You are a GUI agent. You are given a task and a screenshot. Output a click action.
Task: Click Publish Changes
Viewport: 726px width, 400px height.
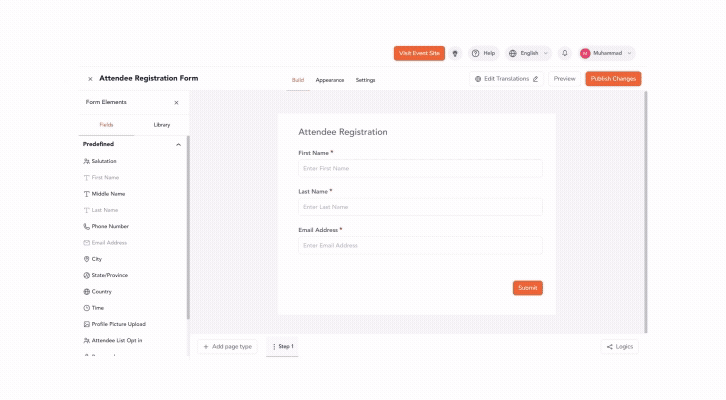tap(613, 79)
